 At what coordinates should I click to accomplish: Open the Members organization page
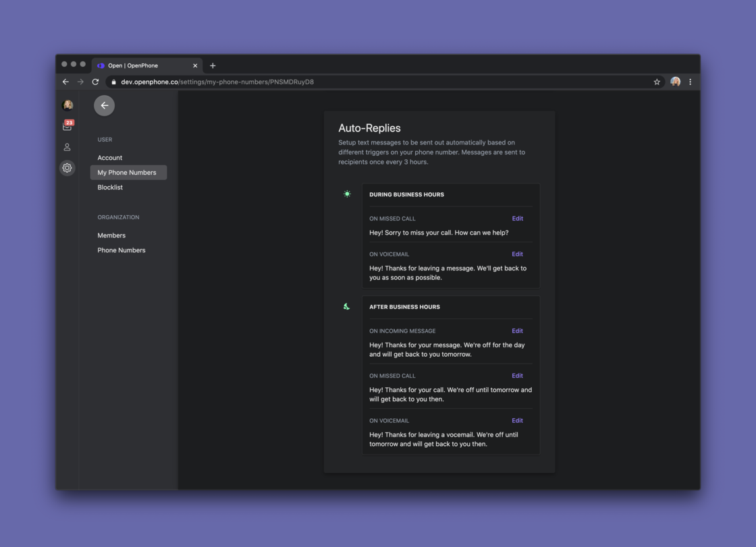point(111,235)
